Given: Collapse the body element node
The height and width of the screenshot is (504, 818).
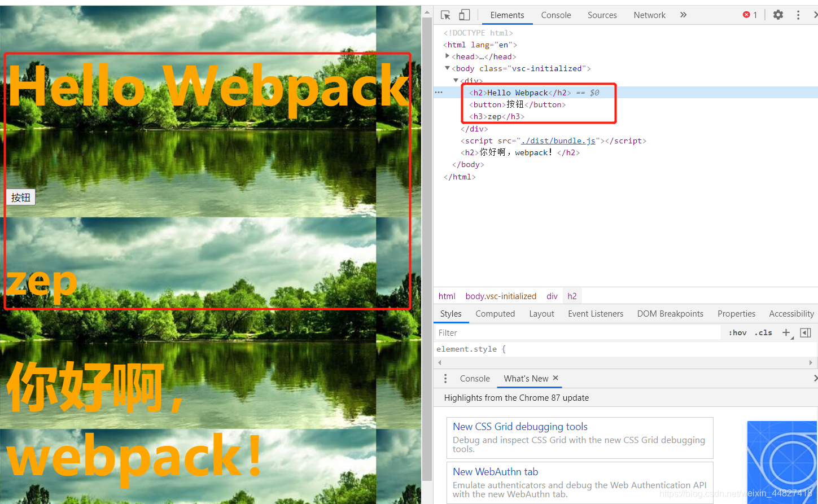Looking at the screenshot, I should 447,68.
